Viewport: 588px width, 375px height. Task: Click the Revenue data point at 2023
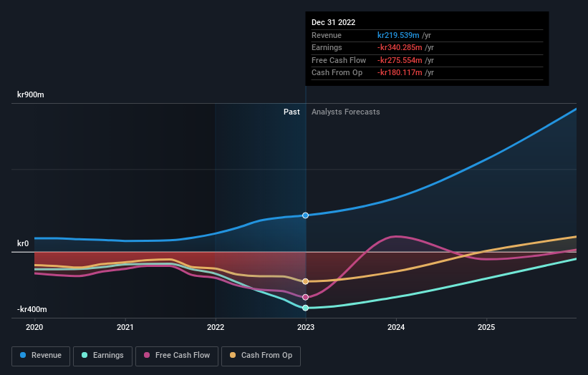click(305, 215)
